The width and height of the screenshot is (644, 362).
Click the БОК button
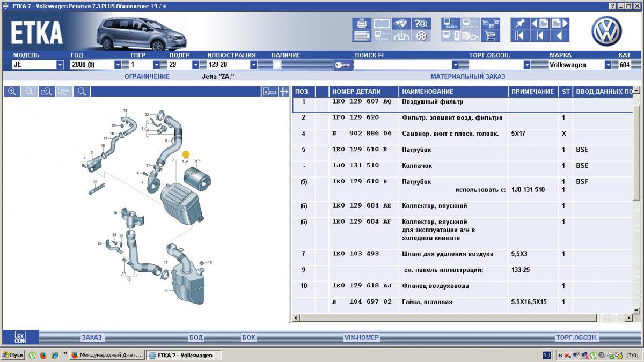249,337
